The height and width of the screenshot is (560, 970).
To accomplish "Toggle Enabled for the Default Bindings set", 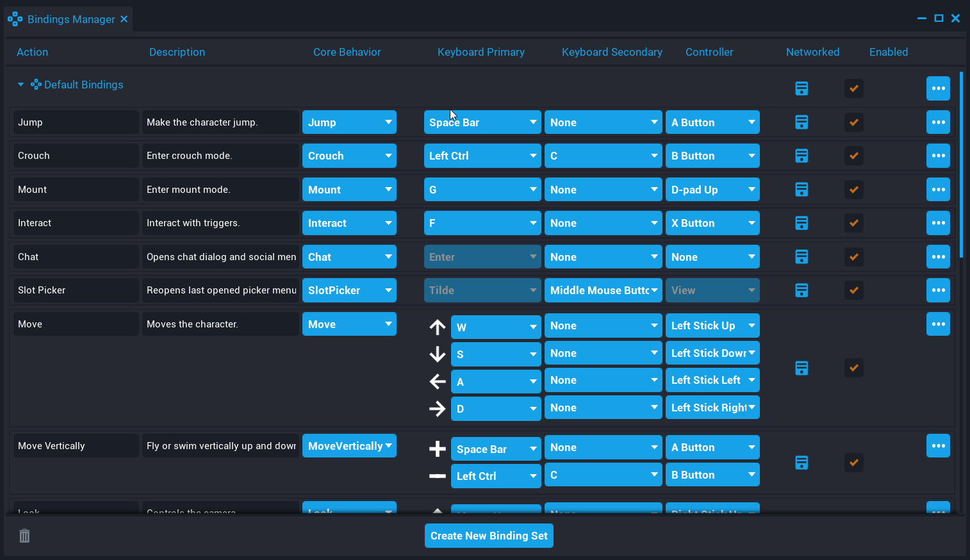I will (x=853, y=88).
